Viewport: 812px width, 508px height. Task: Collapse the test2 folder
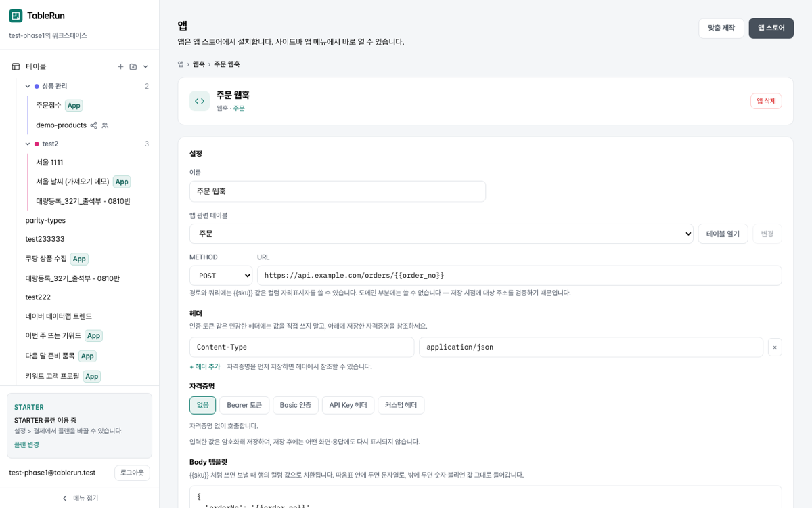click(28, 144)
